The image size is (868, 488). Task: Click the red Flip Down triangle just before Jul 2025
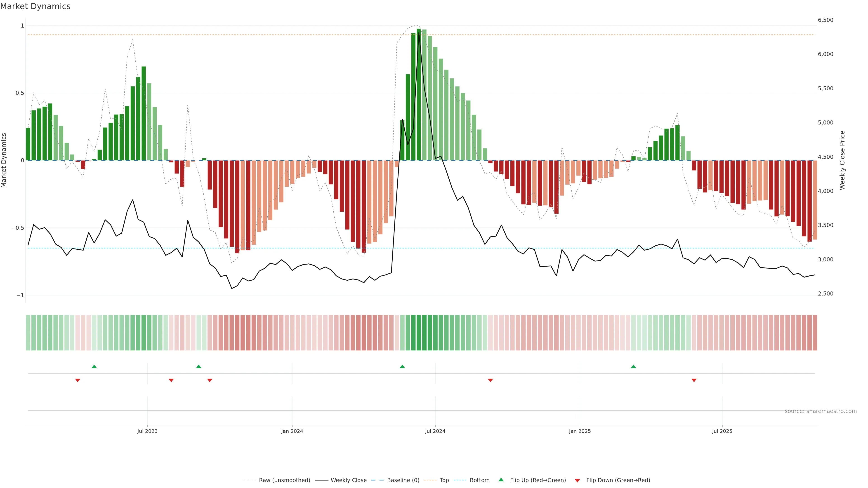click(694, 380)
